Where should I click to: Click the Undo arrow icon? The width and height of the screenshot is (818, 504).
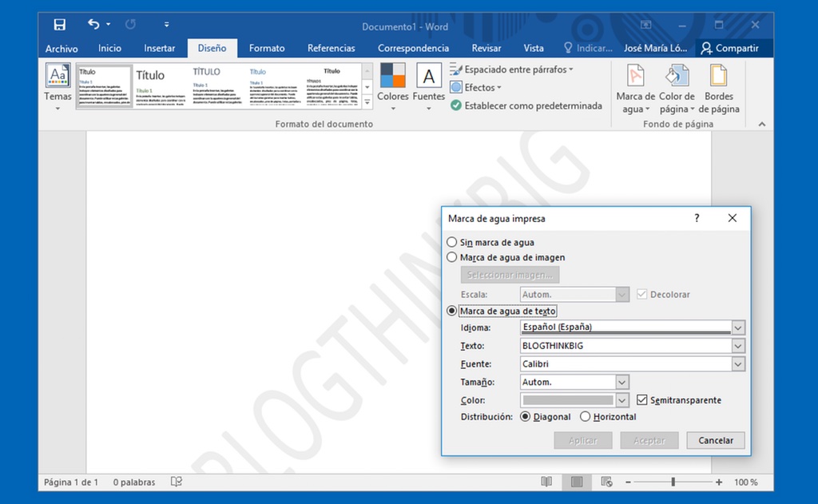[x=94, y=25]
